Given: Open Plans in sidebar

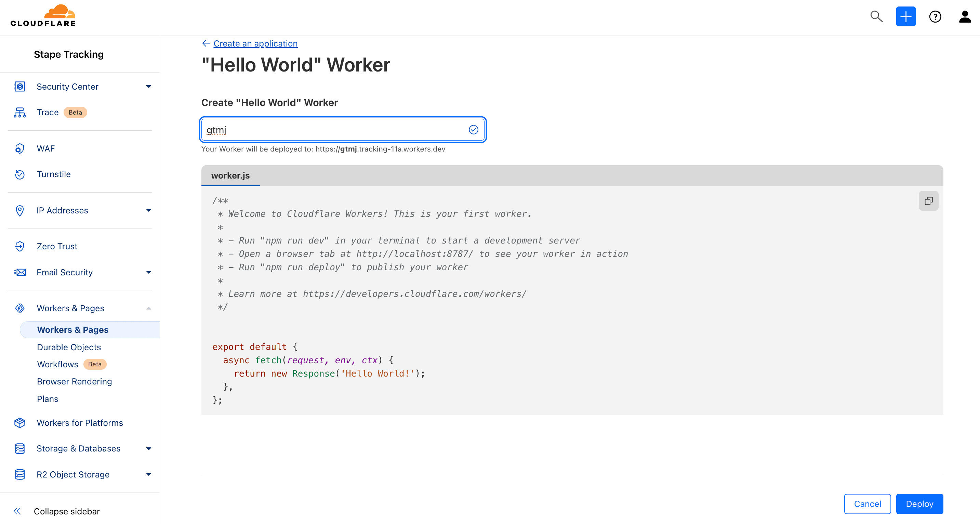Looking at the screenshot, I should (x=48, y=399).
